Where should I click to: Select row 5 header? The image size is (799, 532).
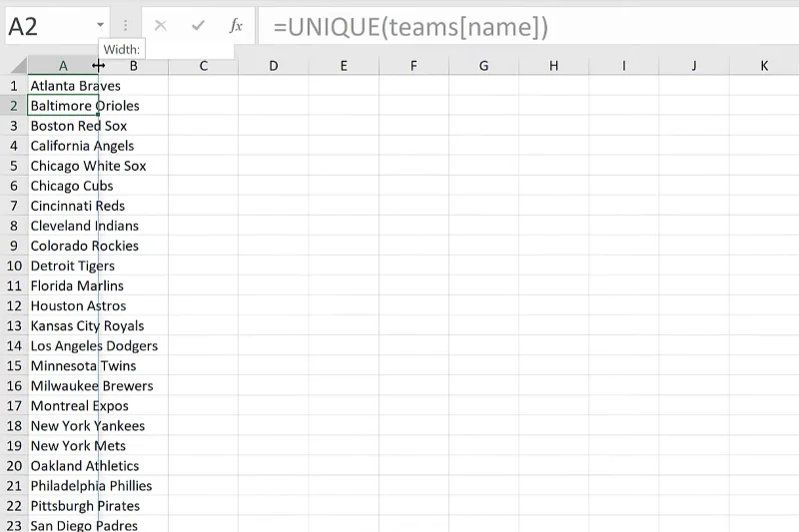tap(14, 166)
